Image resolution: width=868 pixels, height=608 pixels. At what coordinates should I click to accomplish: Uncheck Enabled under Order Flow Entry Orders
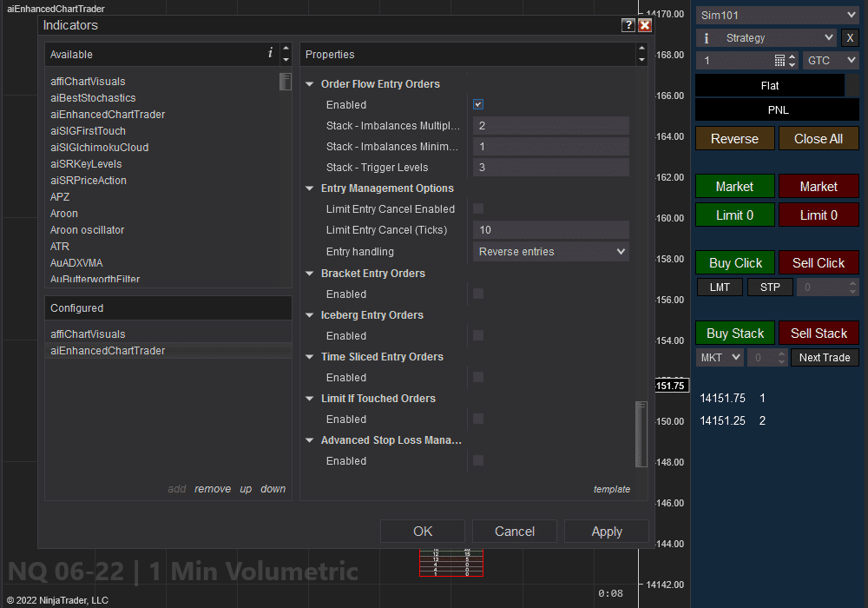[x=478, y=102]
